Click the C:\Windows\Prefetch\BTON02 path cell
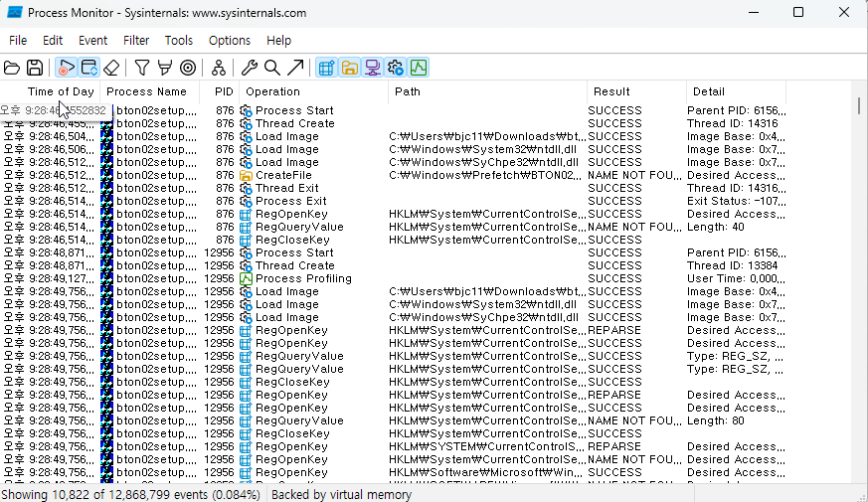 pyautogui.click(x=486, y=175)
